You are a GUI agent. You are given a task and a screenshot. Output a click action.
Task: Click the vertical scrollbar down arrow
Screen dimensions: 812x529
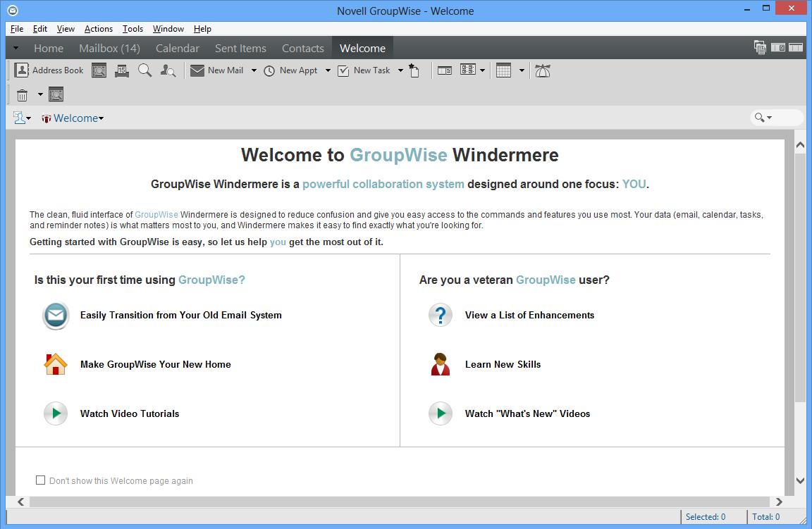tap(800, 481)
